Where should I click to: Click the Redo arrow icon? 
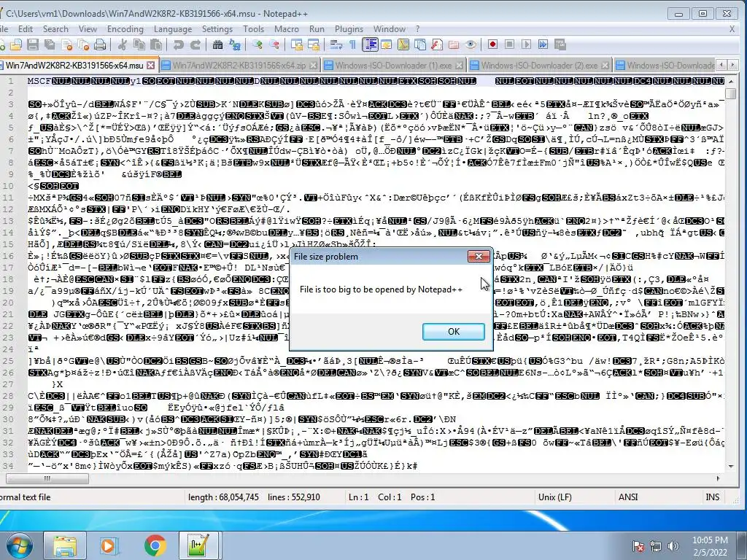point(196,44)
